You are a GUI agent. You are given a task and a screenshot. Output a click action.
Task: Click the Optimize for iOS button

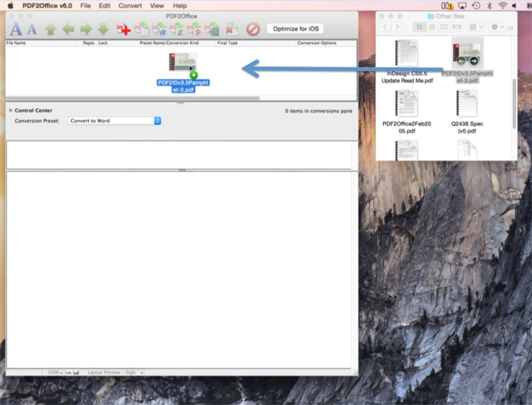click(x=296, y=29)
